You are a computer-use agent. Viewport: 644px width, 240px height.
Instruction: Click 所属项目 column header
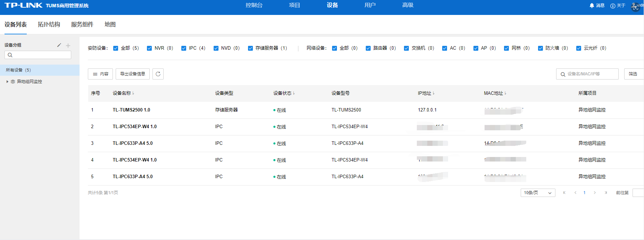587,93
